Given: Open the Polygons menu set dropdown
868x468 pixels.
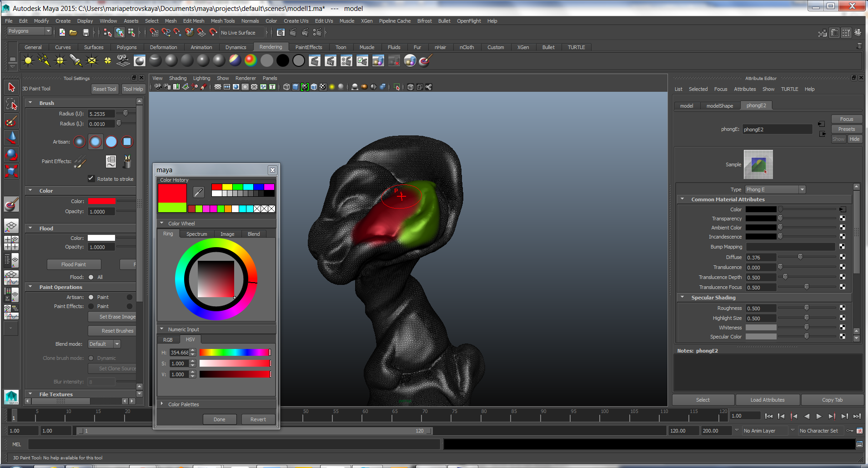Looking at the screenshot, I should coord(29,31).
